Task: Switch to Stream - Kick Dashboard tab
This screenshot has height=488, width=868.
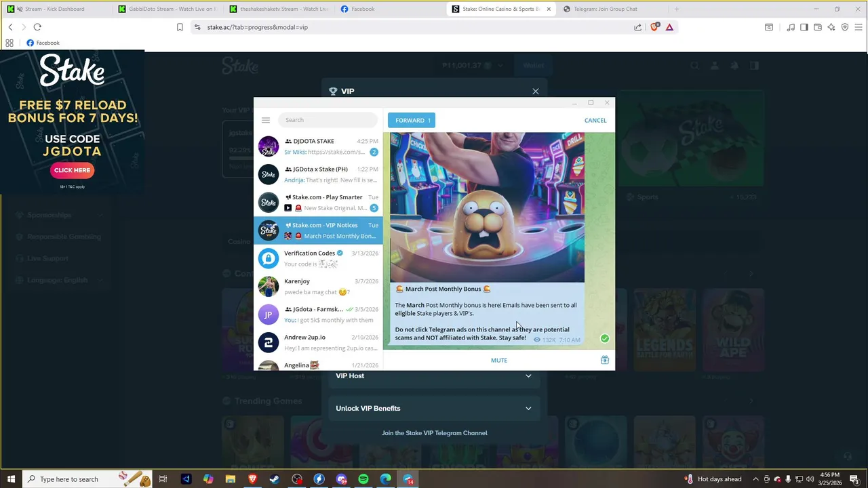Action: (56, 9)
